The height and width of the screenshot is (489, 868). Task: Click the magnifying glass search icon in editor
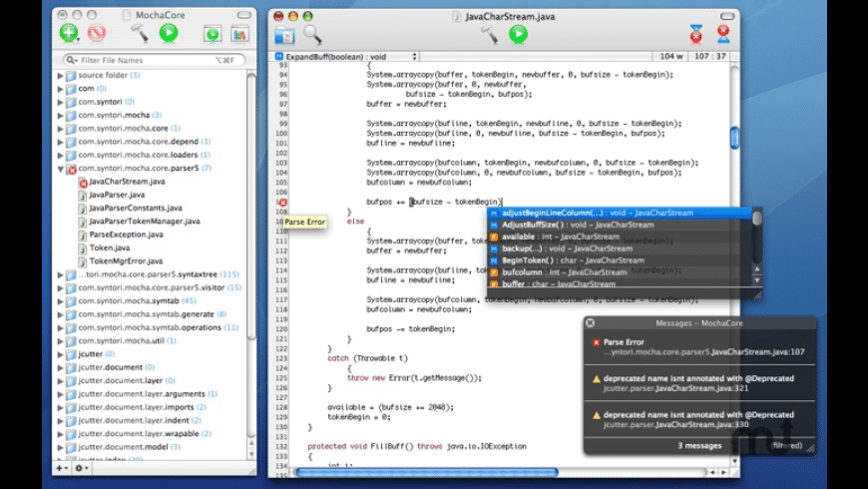(312, 35)
